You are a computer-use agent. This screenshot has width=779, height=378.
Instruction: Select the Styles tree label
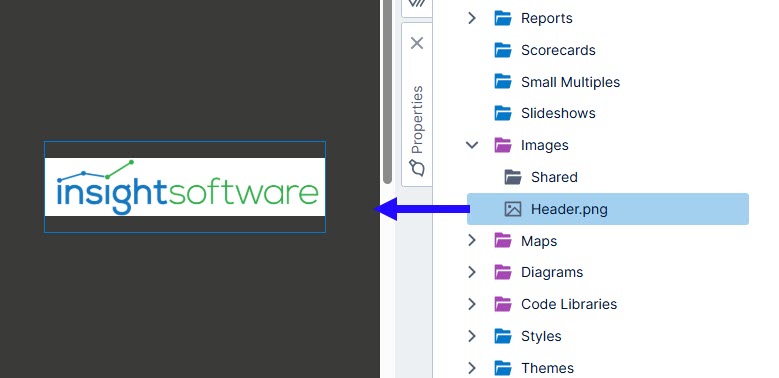coord(541,336)
